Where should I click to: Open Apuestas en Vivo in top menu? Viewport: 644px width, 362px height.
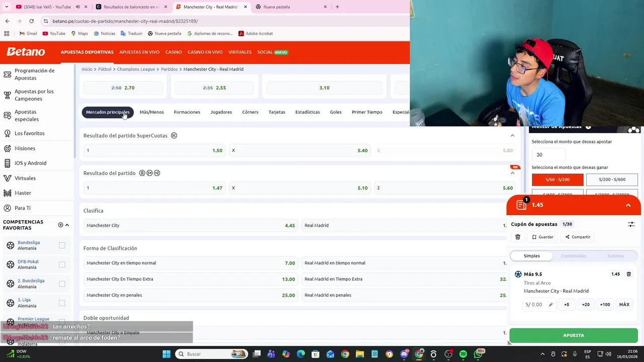click(x=139, y=52)
